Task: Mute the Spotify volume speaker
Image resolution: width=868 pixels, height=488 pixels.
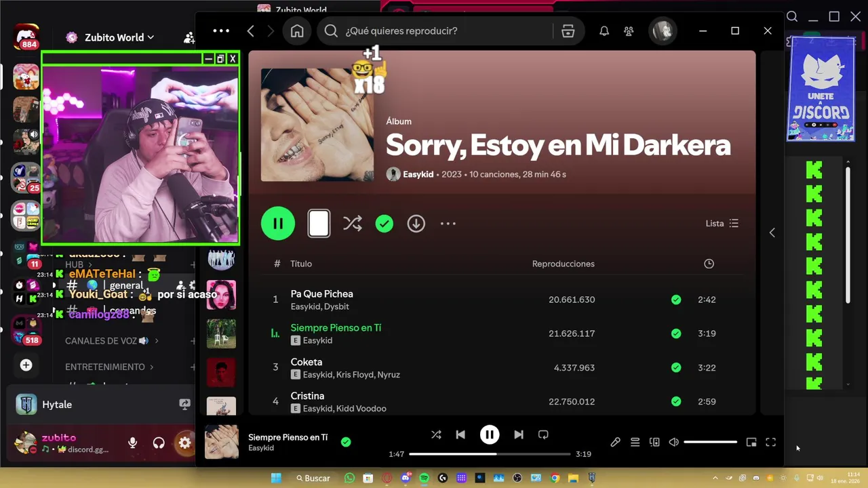Action: pos(673,442)
